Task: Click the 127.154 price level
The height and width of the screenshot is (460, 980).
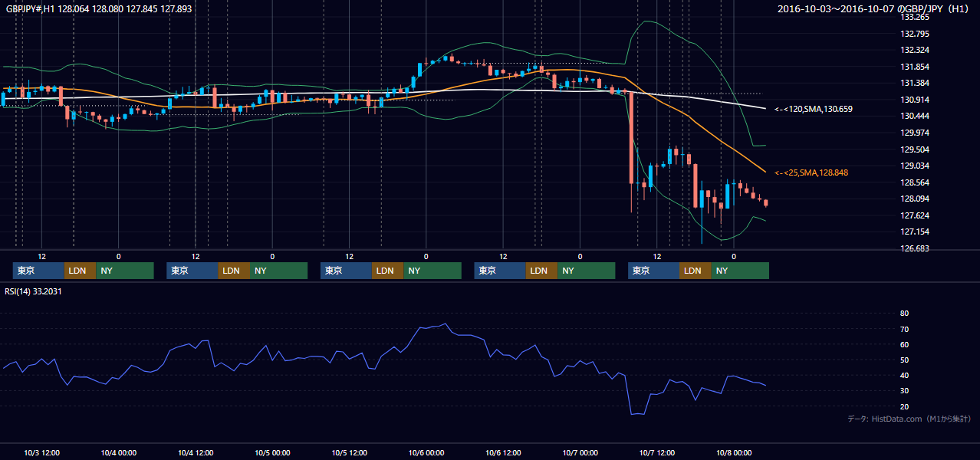Action: [x=915, y=232]
